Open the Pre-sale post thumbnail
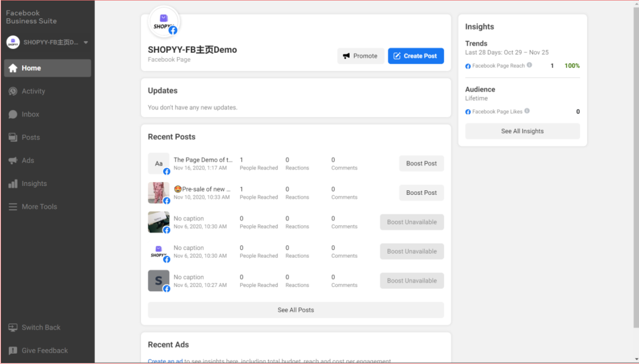This screenshot has height=364, width=639. [158, 192]
